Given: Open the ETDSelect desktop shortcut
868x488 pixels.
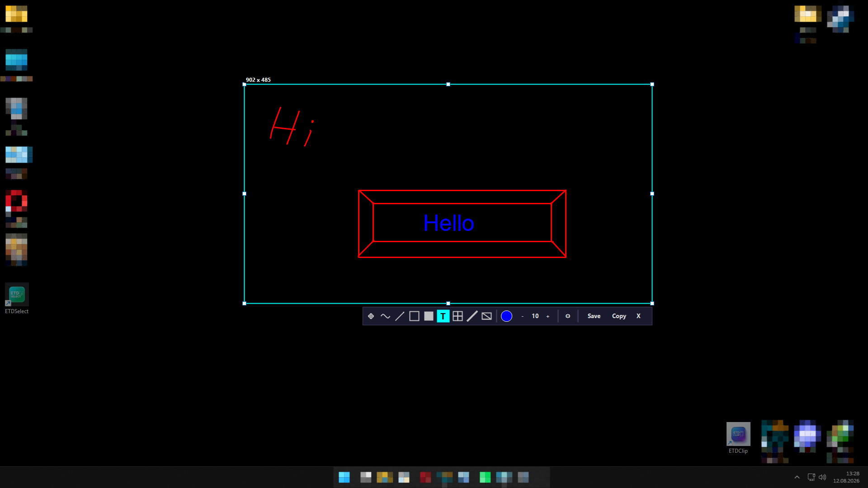Looking at the screenshot, I should (x=17, y=298).
